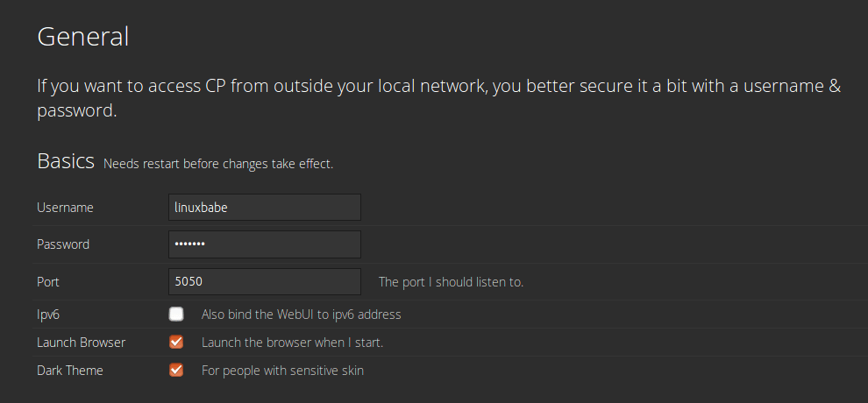
Task: Click 'The port I should listen to' hint
Action: click(451, 282)
